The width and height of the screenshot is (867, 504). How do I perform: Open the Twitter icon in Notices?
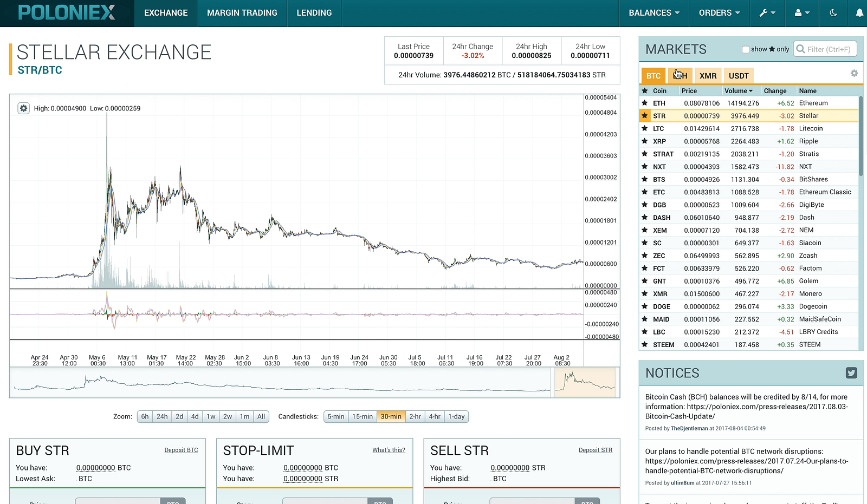tap(851, 372)
